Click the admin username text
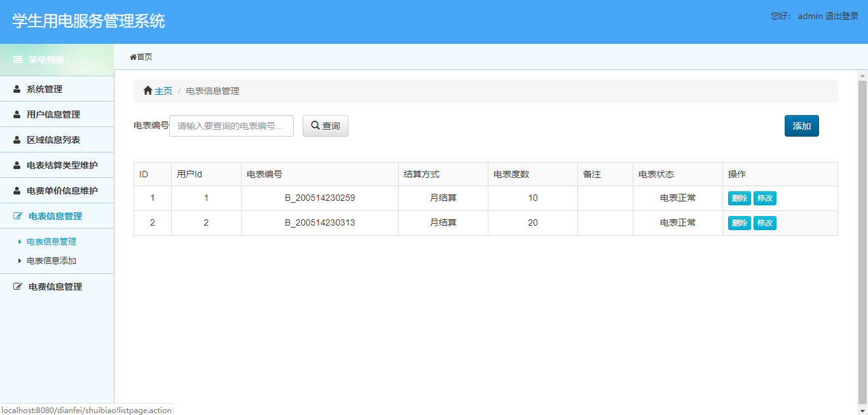 810,16
